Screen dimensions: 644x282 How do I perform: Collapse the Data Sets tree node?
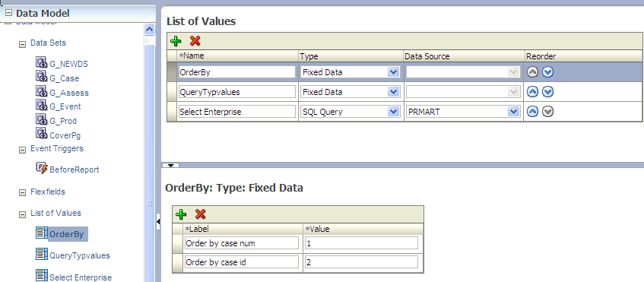point(22,44)
